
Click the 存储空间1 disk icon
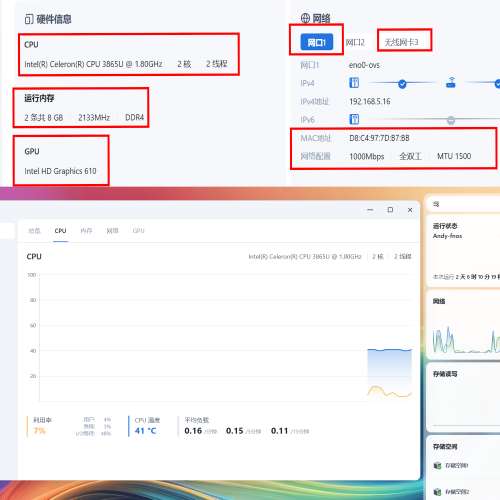click(437, 466)
